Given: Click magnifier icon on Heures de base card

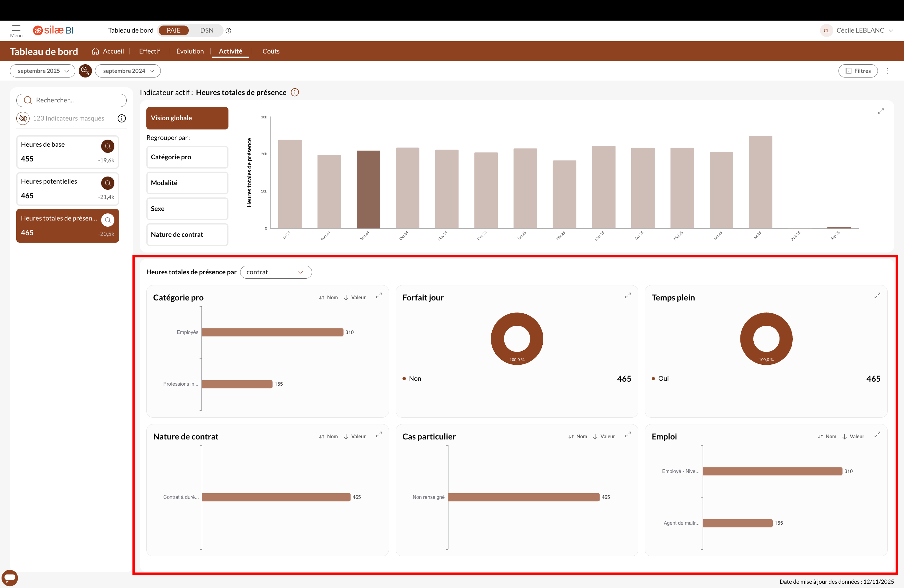Looking at the screenshot, I should [108, 146].
